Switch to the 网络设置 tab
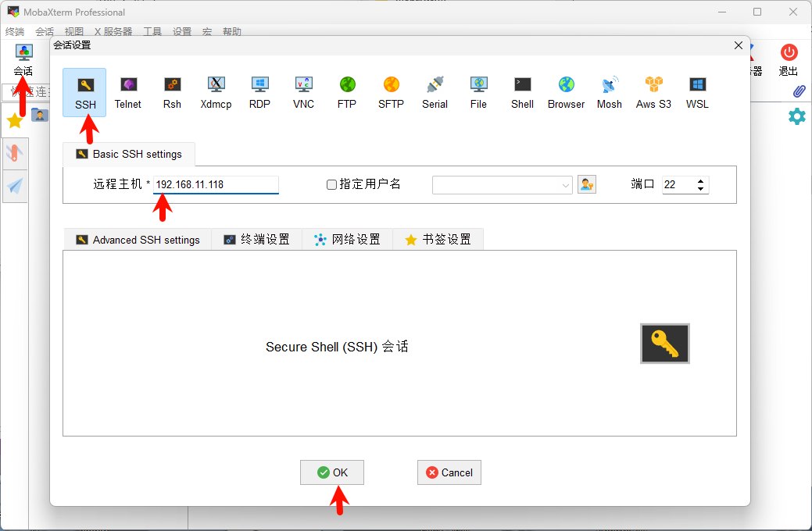 tap(348, 240)
